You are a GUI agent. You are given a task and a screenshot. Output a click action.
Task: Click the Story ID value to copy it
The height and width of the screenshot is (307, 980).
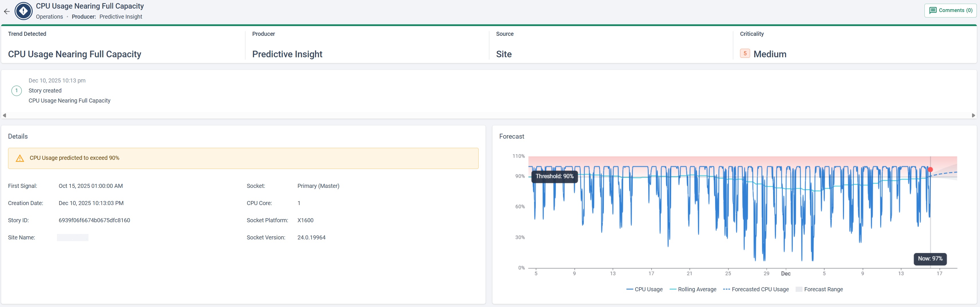pos(94,220)
